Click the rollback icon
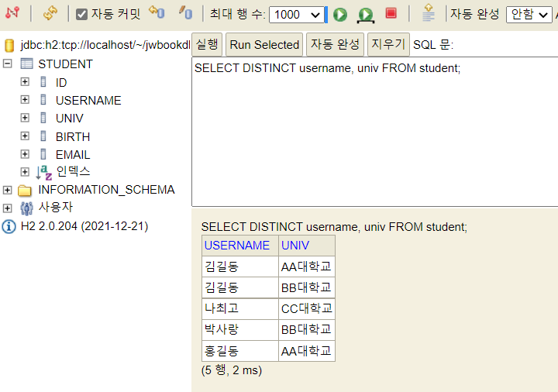The height and width of the screenshot is (392, 558). (x=157, y=12)
